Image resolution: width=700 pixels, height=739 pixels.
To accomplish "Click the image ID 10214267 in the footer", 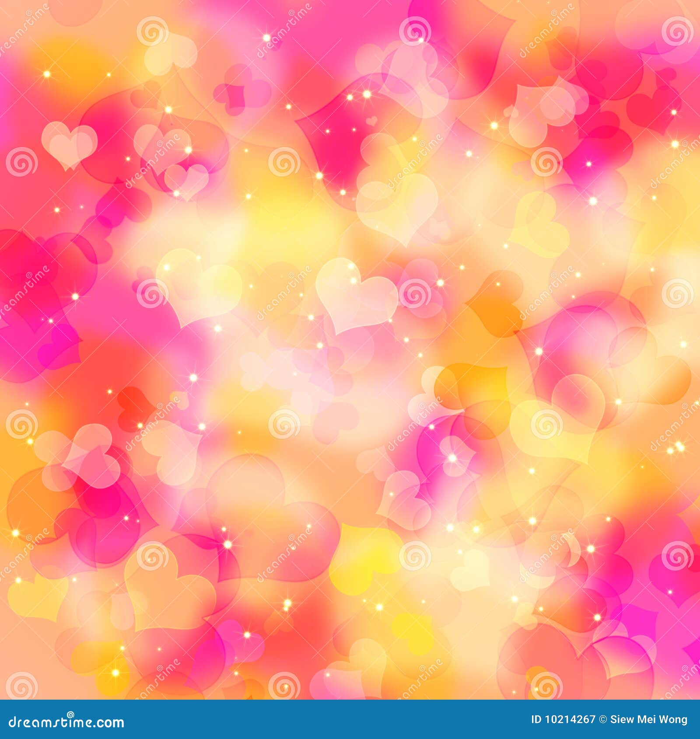I will 564,719.
